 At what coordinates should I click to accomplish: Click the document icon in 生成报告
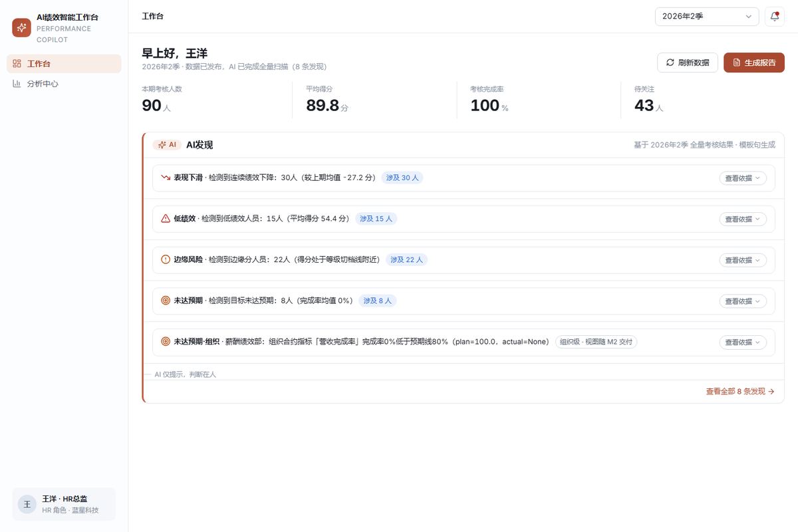click(736, 63)
